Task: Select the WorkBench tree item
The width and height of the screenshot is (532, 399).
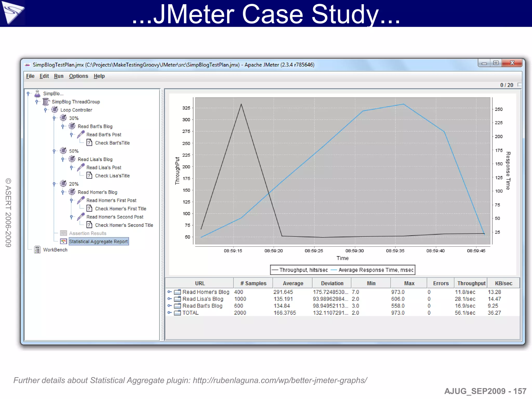Action: coord(55,250)
